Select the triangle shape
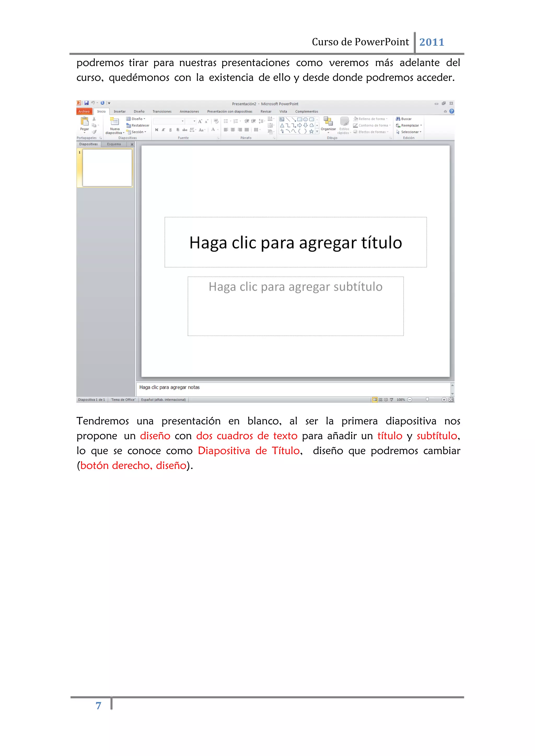This screenshot has width=535, height=756. point(282,125)
